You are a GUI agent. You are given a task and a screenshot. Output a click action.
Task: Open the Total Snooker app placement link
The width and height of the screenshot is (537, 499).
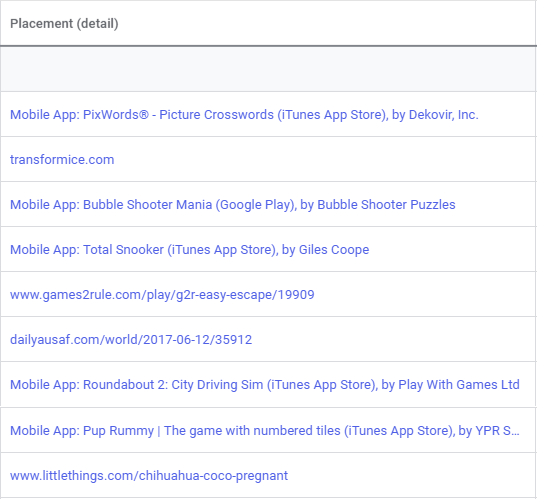[x=189, y=250]
